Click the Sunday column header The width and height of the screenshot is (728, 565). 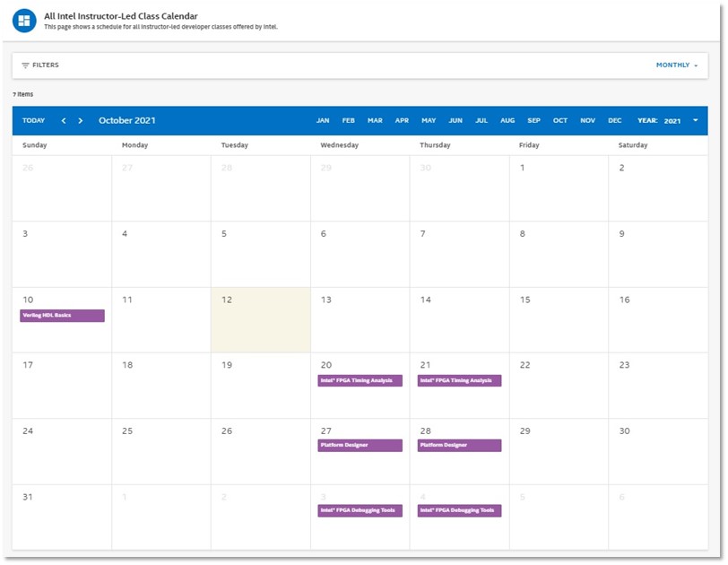point(35,145)
